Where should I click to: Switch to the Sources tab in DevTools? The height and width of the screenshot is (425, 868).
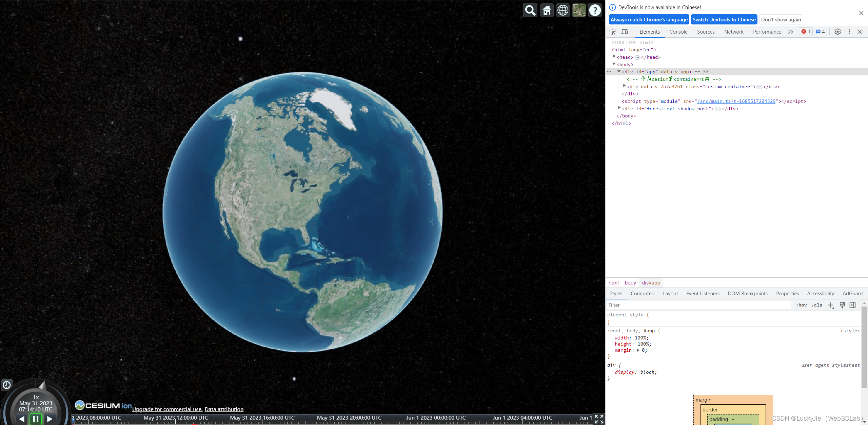click(706, 32)
